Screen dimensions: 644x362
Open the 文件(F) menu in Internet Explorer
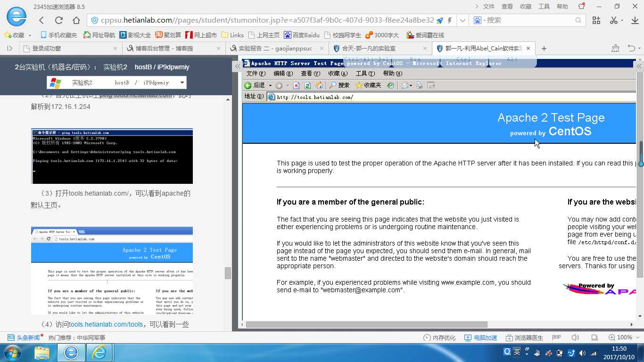tap(256, 74)
